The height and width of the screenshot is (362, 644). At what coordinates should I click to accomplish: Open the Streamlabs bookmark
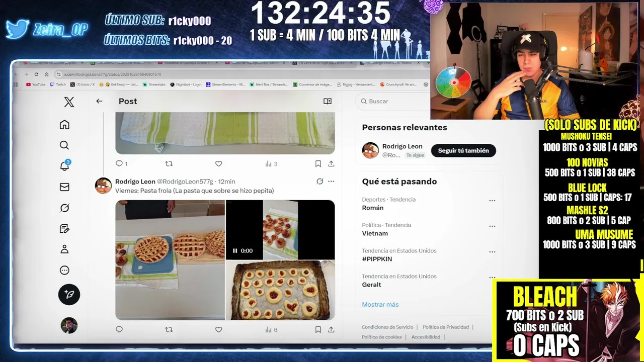pos(154,84)
